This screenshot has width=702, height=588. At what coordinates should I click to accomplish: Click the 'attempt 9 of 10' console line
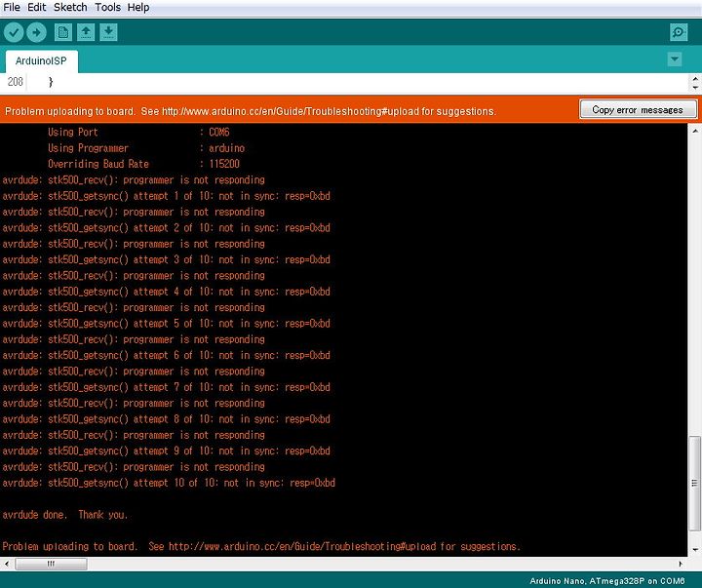[x=166, y=451]
